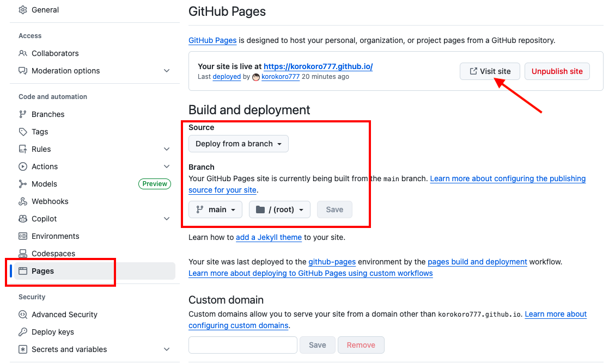Select the Codespaces icon in the sidebar
Viewport: 609px width, 364px height.
pos(21,253)
